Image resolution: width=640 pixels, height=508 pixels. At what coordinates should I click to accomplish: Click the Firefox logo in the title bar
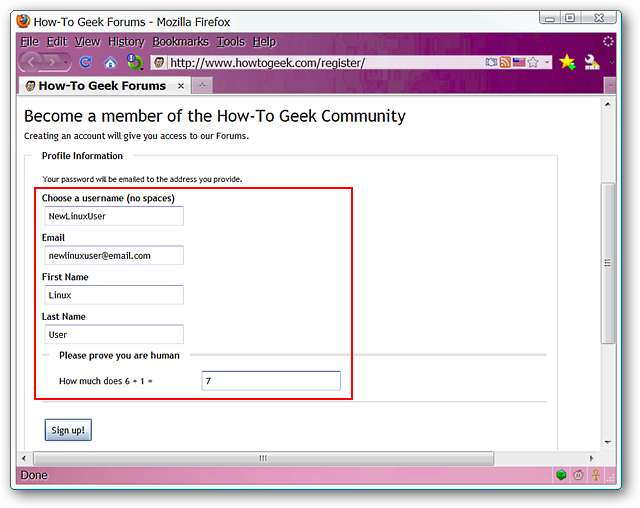[23, 21]
